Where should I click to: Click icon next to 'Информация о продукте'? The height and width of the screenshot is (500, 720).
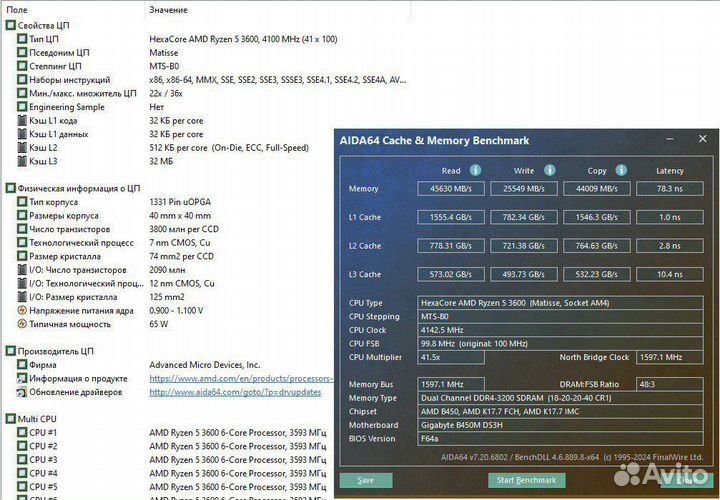(x=22, y=378)
